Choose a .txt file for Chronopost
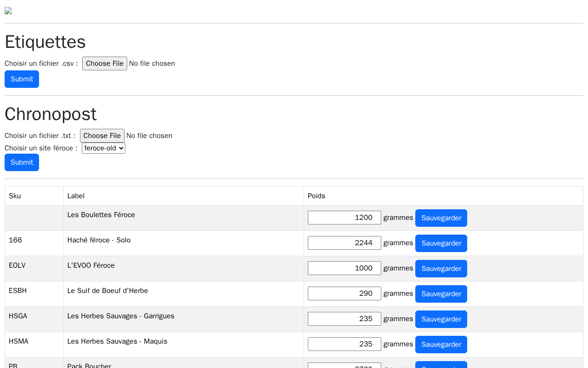Screen dimensions: 588x368 (x=102, y=136)
